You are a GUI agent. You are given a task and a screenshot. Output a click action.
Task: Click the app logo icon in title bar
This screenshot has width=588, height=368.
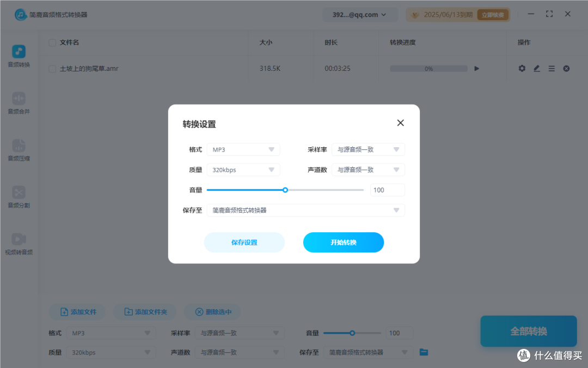tap(20, 15)
